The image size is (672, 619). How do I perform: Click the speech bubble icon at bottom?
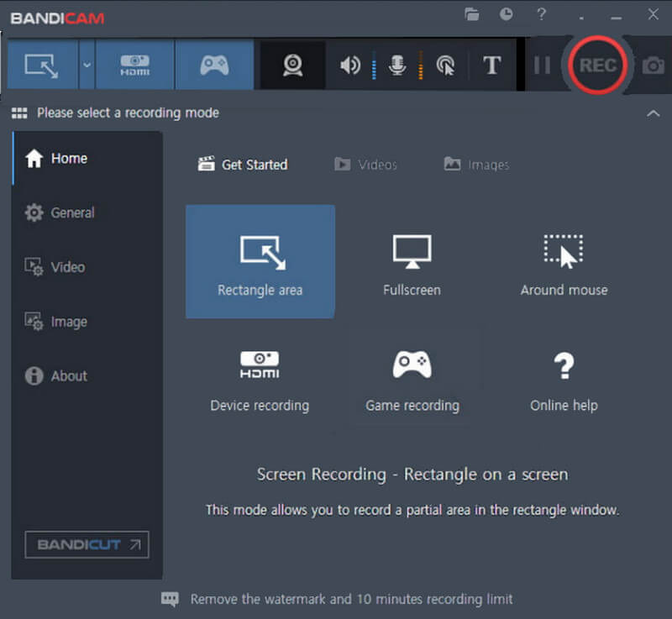[x=170, y=599]
